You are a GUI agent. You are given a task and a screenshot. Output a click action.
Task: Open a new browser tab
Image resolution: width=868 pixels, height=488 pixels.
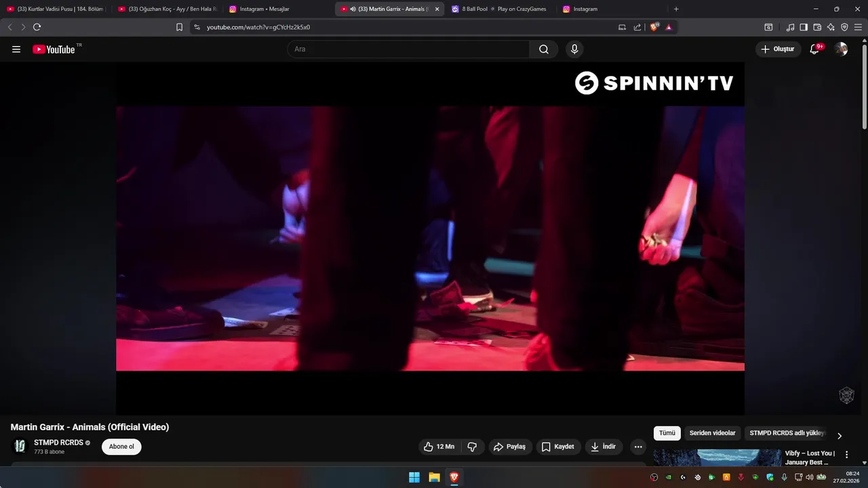tap(676, 9)
